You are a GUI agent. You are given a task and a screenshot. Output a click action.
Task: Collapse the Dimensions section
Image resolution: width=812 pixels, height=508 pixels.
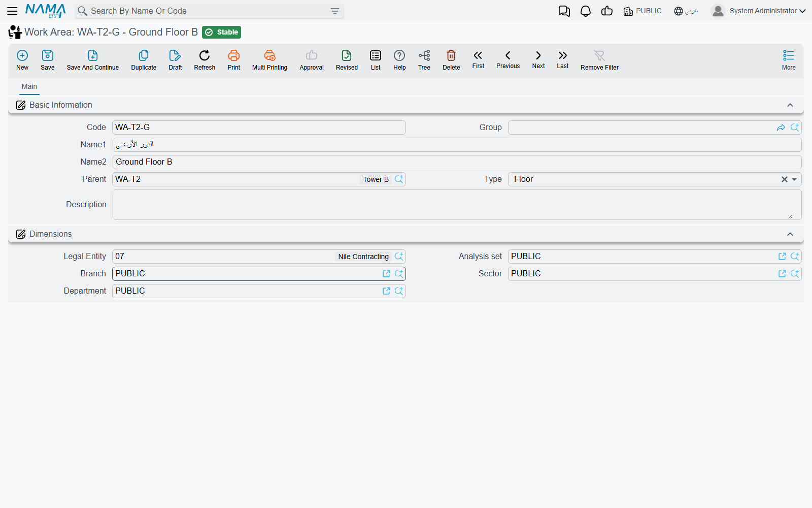pos(790,234)
